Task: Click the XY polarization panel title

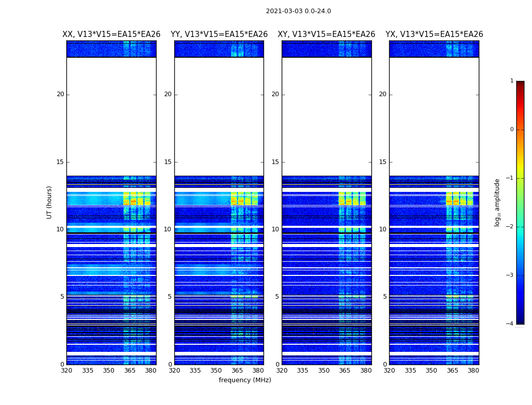Action: point(326,34)
